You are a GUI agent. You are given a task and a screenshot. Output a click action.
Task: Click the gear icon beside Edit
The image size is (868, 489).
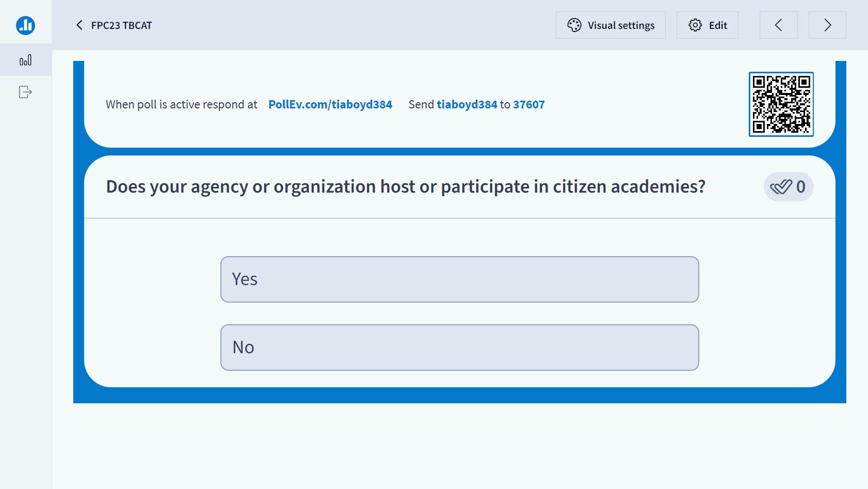(695, 25)
